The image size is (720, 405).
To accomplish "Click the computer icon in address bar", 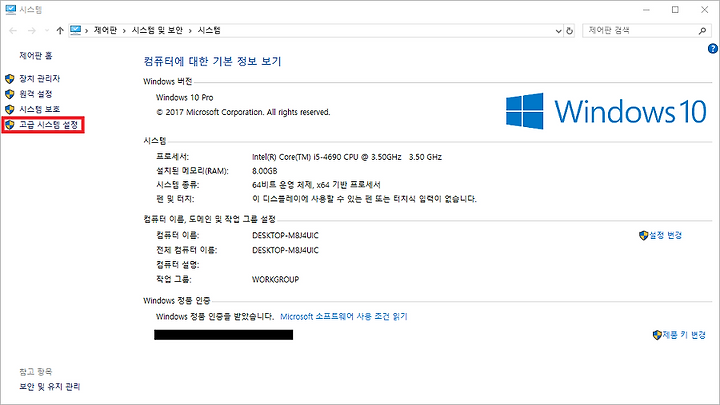I will coord(75,30).
